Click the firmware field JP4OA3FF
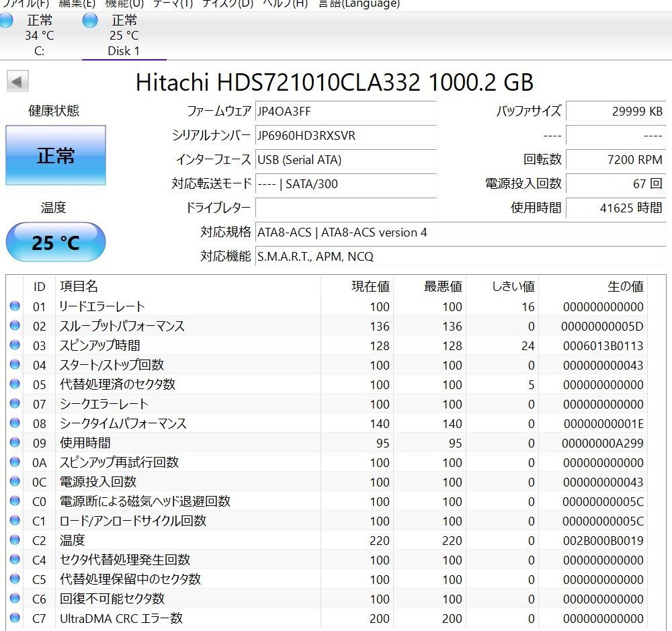This screenshot has width=672, height=631. [x=345, y=112]
